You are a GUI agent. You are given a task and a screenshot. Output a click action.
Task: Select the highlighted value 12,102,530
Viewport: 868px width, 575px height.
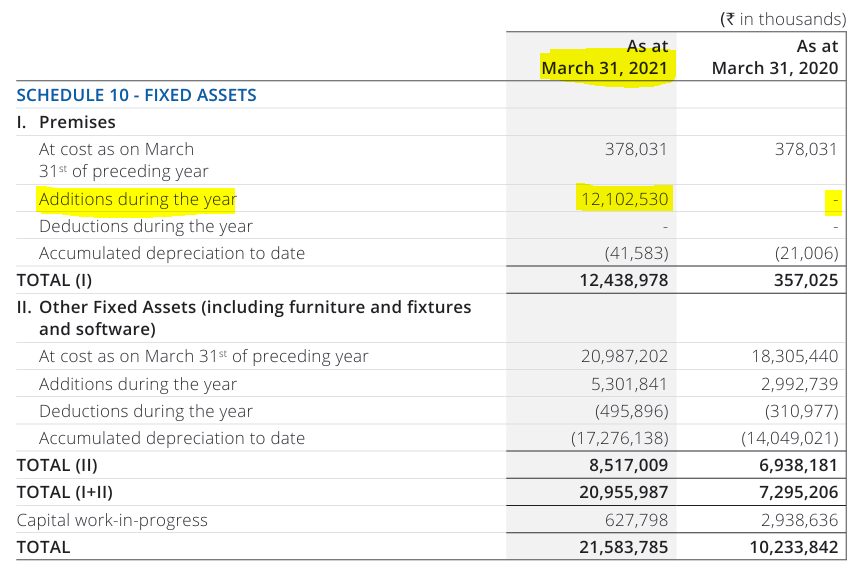pyautogui.click(x=622, y=199)
